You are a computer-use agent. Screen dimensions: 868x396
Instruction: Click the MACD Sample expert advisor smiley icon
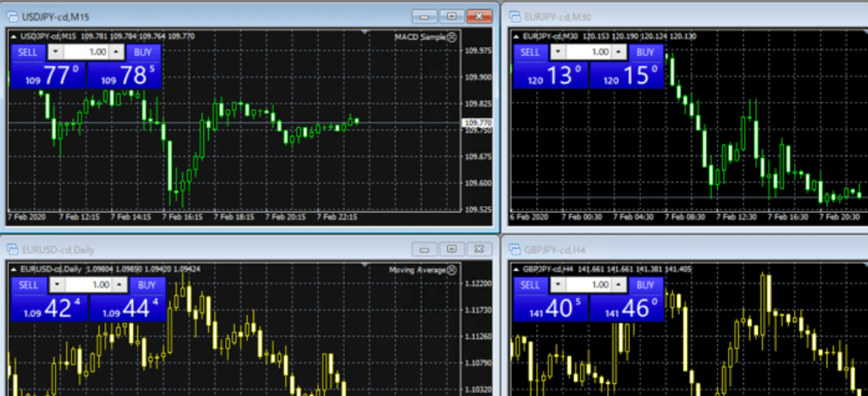pos(452,36)
